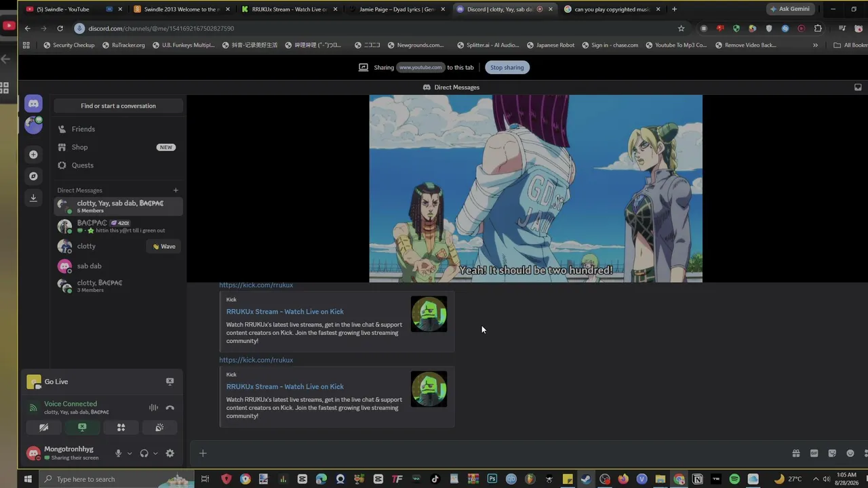868x488 pixels.
Task: Open the Security Checkup bookmark
Action: (x=69, y=45)
